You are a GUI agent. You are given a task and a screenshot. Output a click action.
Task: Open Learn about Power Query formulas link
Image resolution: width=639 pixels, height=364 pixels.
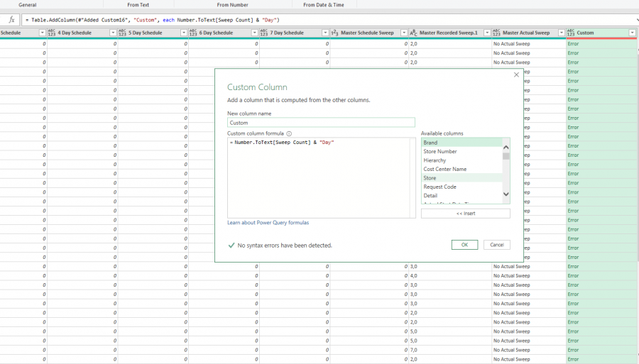[x=268, y=223]
